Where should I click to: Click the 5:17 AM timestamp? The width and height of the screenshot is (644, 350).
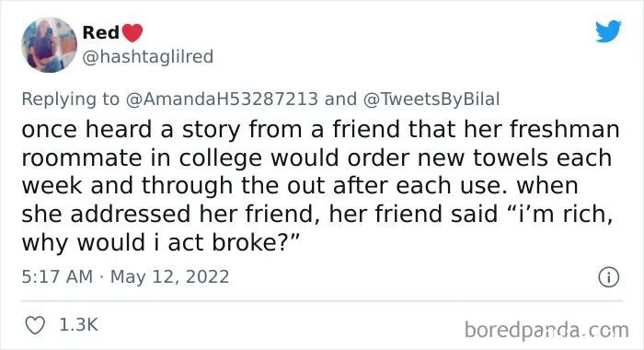coord(57,277)
